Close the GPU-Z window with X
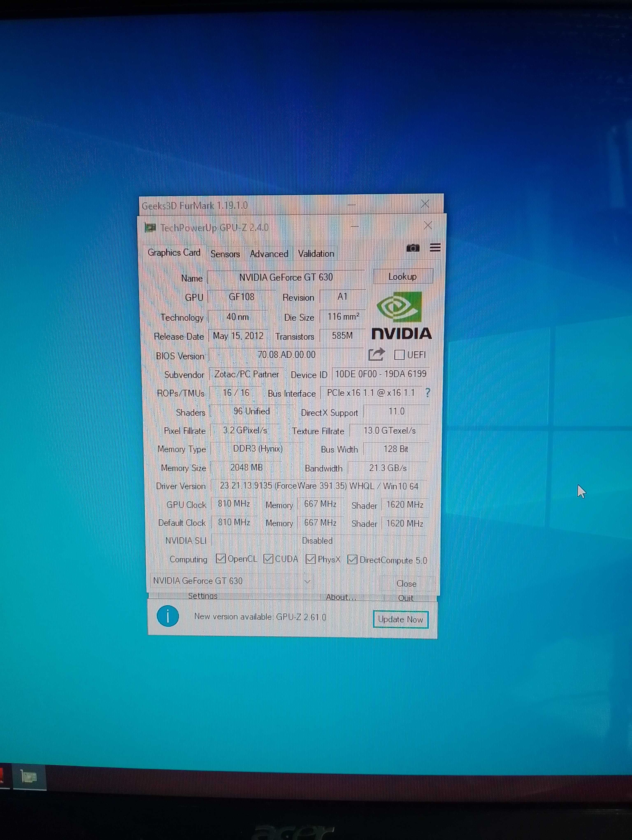Screen dimensions: 632x840 [x=428, y=226]
